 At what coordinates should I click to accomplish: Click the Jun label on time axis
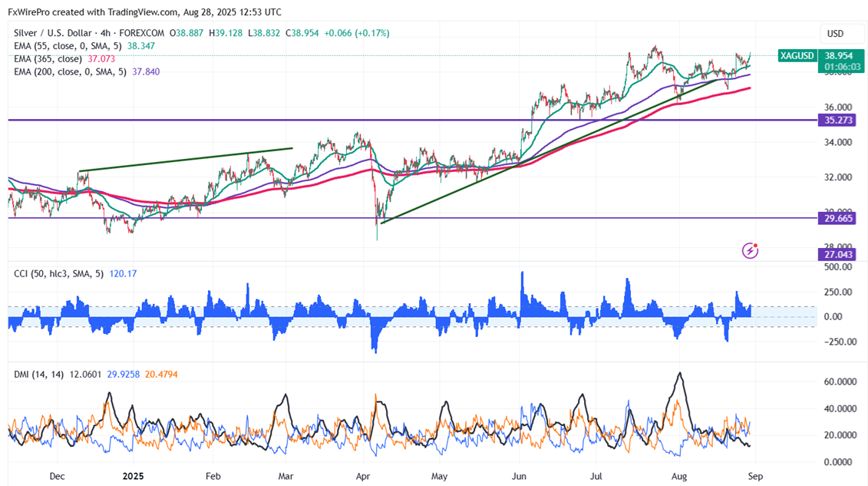pyautogui.click(x=520, y=476)
